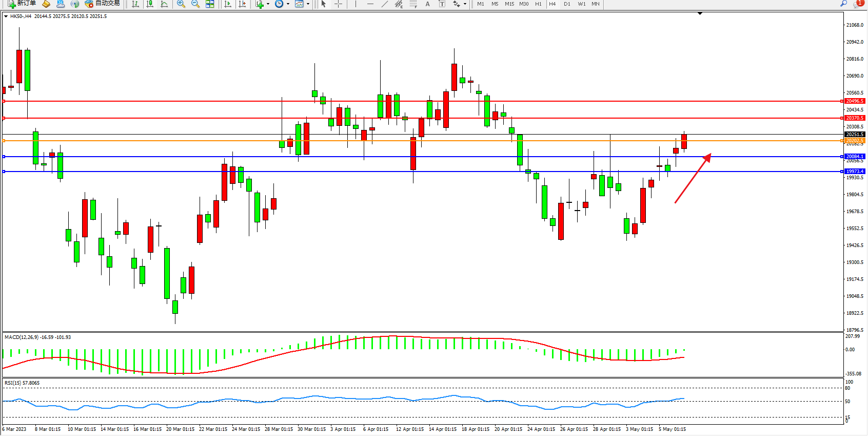The height and width of the screenshot is (436, 868).
Task: Click the zoom in magnifier icon
Action: [181, 4]
